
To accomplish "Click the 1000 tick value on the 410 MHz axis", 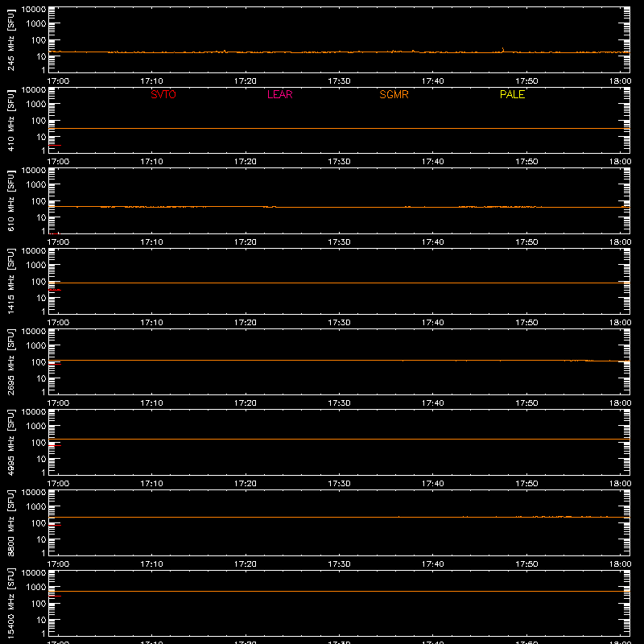I will 36,104.
